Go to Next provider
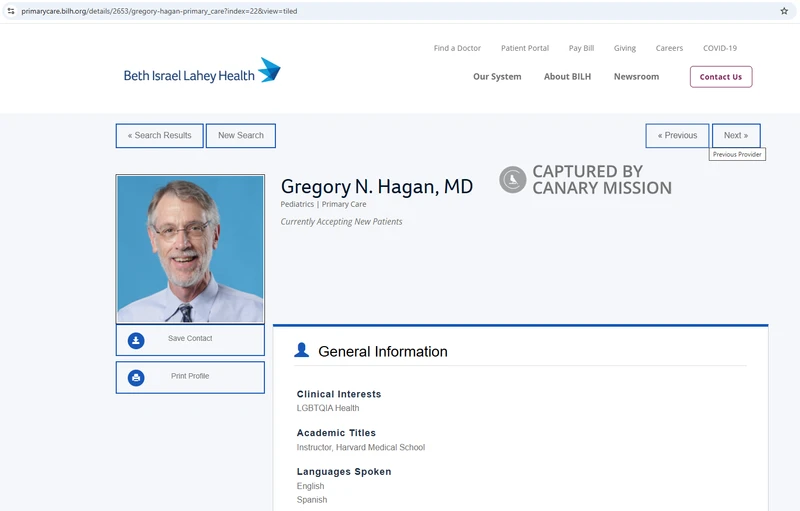This screenshot has width=800, height=511. (x=736, y=136)
